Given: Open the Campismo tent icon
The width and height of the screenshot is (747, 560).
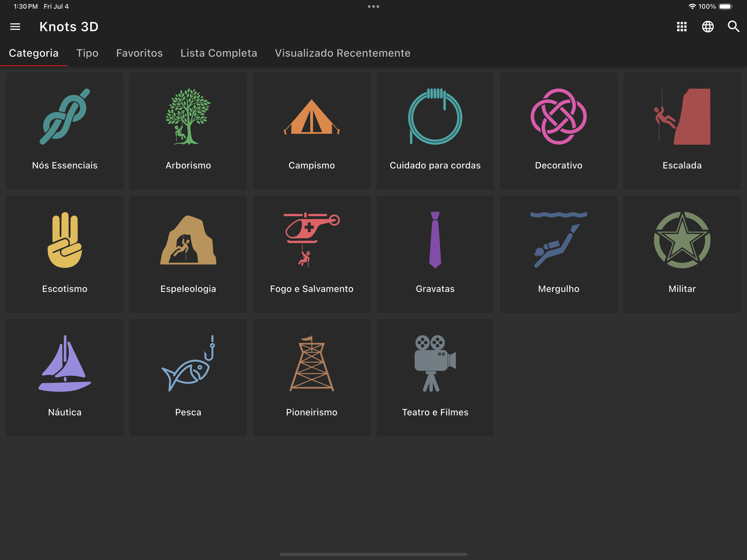Looking at the screenshot, I should tap(311, 116).
